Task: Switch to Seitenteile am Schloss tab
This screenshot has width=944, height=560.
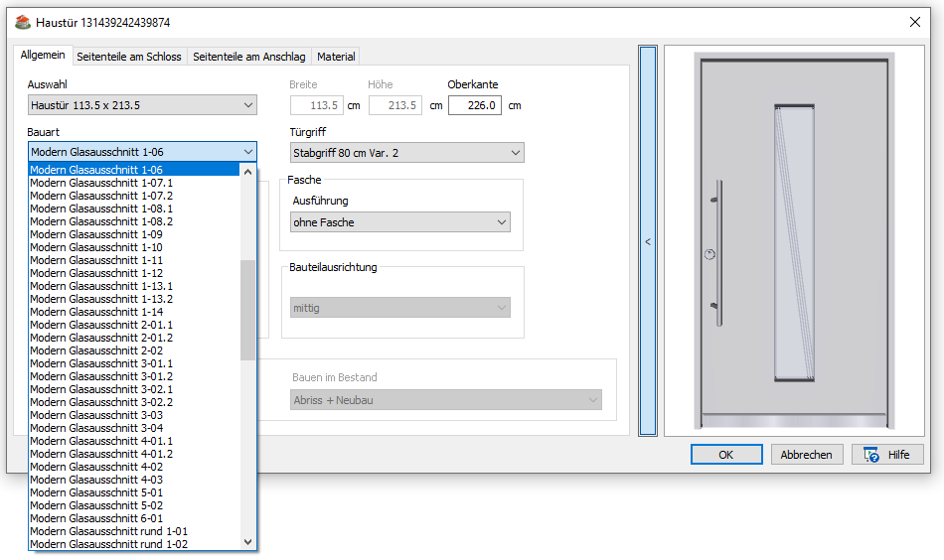Action: click(x=129, y=57)
